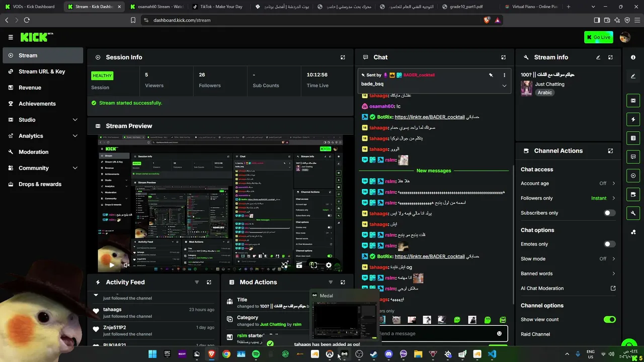Play the stream preview video
The height and width of the screenshot is (362, 644).
coord(112,265)
